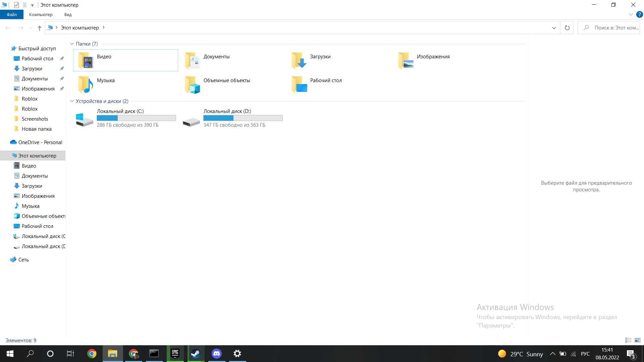Switch to details view in status bar

coord(628,340)
